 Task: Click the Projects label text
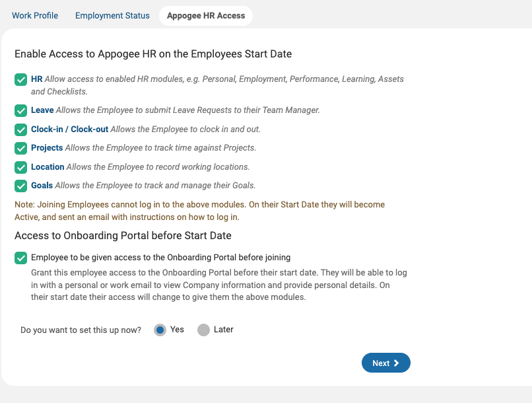(x=48, y=148)
